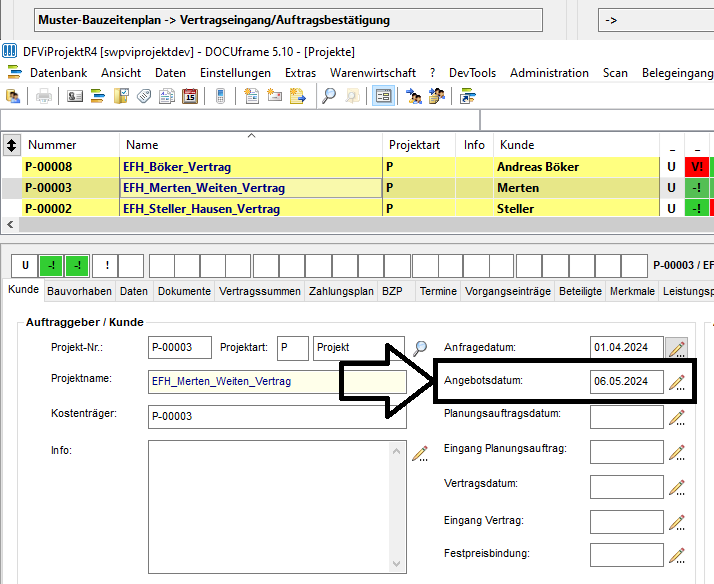This screenshot has width=714, height=584.
Task: Click the users with note icon
Action: [437, 96]
